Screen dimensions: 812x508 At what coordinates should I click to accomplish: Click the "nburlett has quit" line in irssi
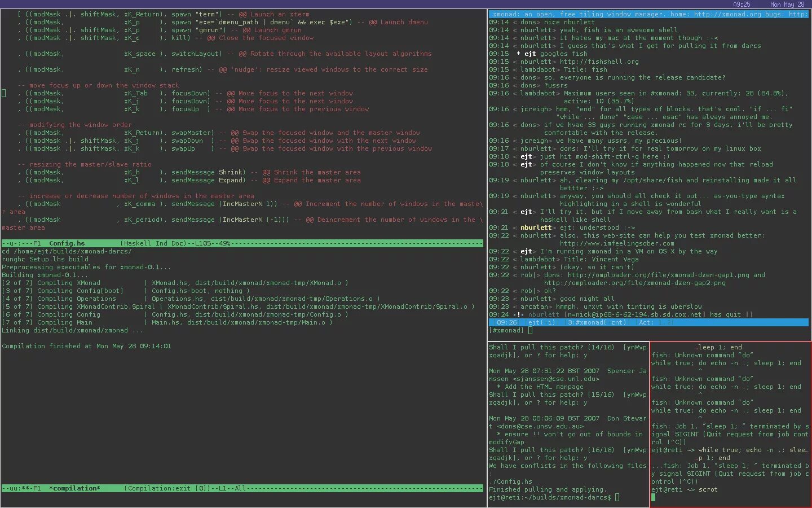click(621, 314)
